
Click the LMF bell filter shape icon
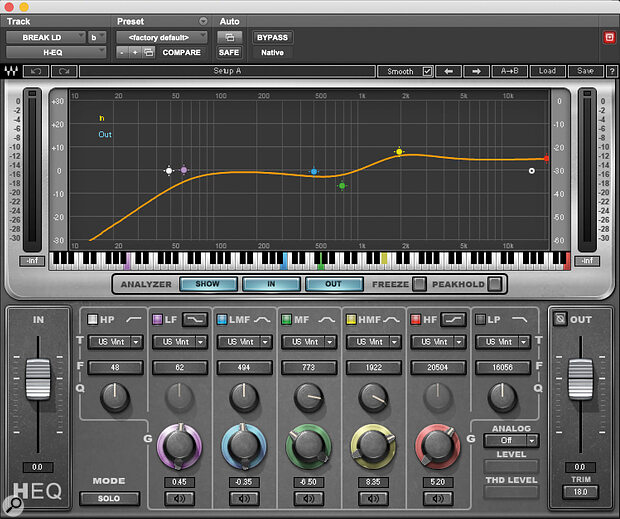pos(262,319)
